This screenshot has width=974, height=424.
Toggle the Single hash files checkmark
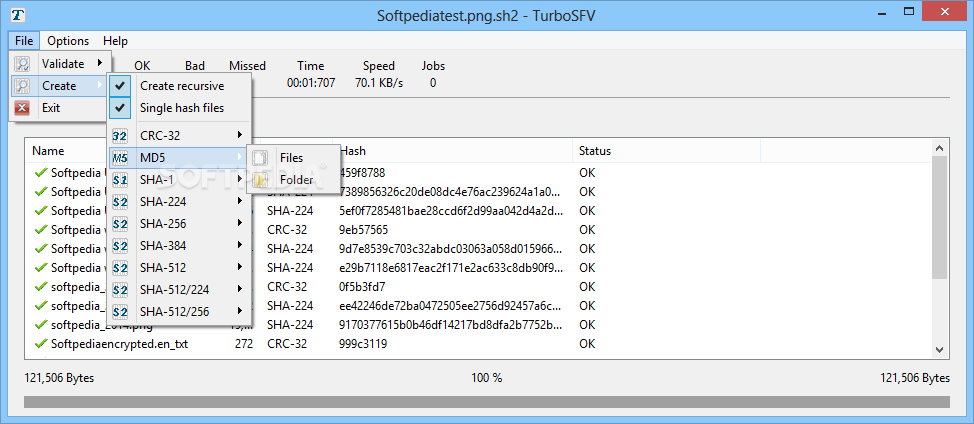tap(121, 108)
